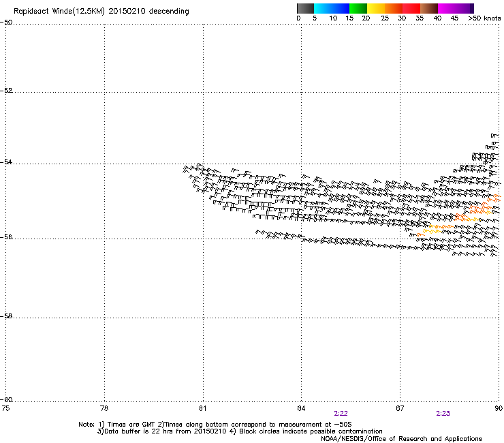Image resolution: width=504 pixels, height=443 pixels.
Task: Click the '-50' latitude axis label
Action: 6,22
